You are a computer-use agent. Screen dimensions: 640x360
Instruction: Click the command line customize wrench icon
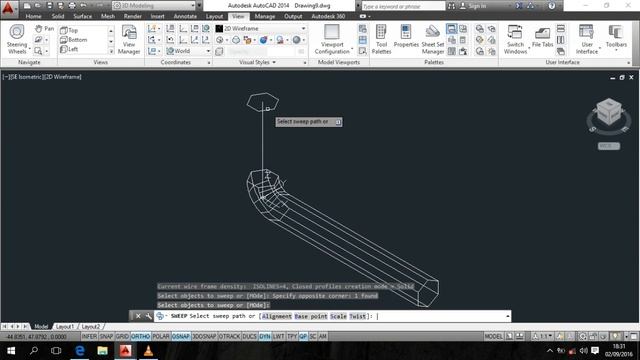pos(149,316)
